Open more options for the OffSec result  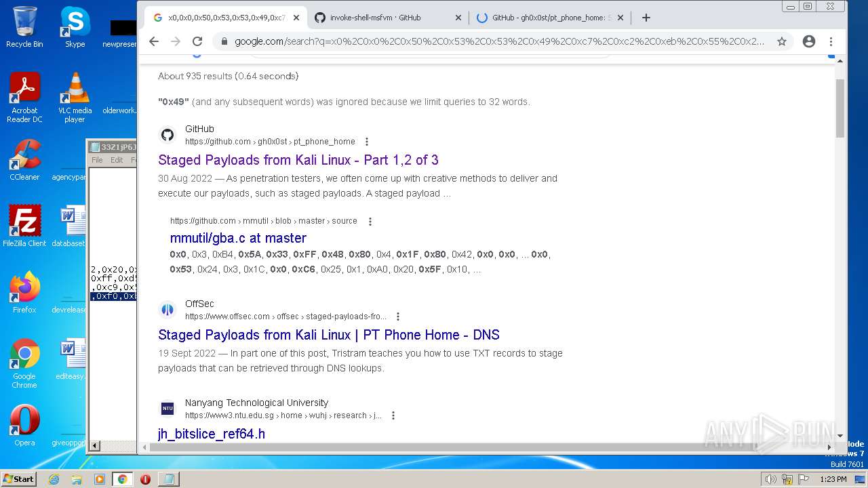(x=398, y=317)
